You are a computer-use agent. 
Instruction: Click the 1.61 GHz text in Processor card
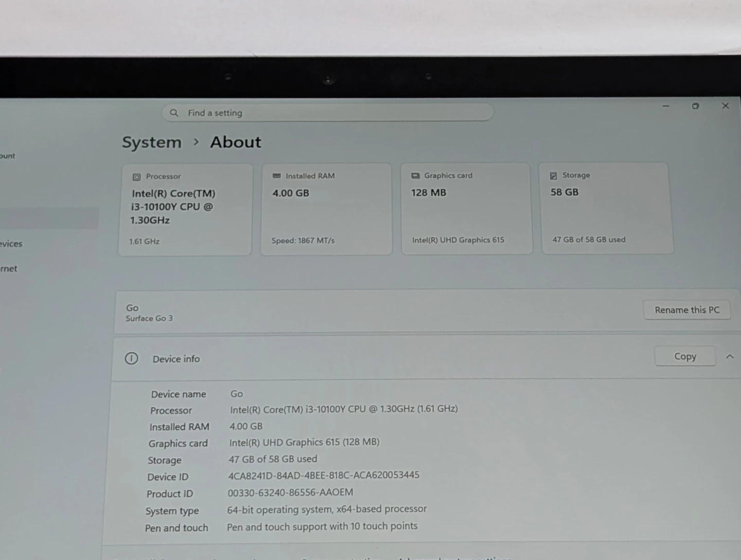click(x=145, y=241)
